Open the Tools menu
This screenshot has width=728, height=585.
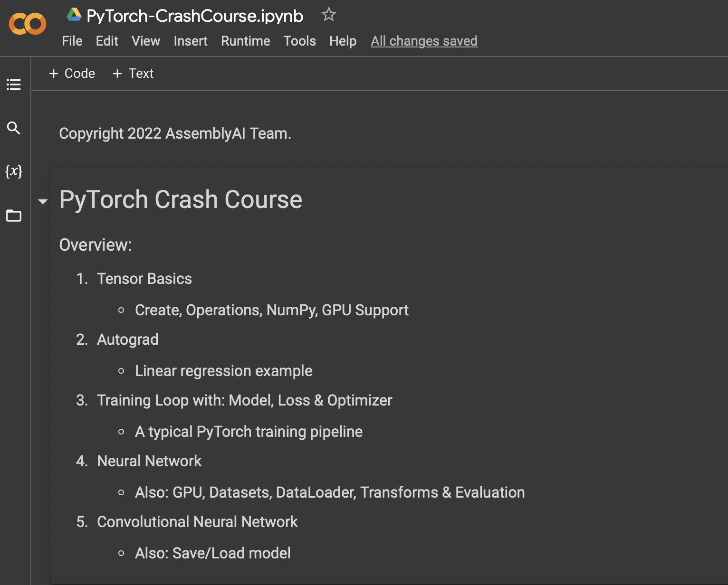point(300,41)
